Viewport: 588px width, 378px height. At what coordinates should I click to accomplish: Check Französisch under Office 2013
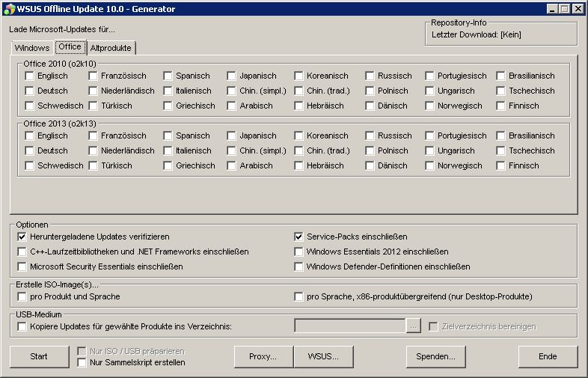(93, 135)
